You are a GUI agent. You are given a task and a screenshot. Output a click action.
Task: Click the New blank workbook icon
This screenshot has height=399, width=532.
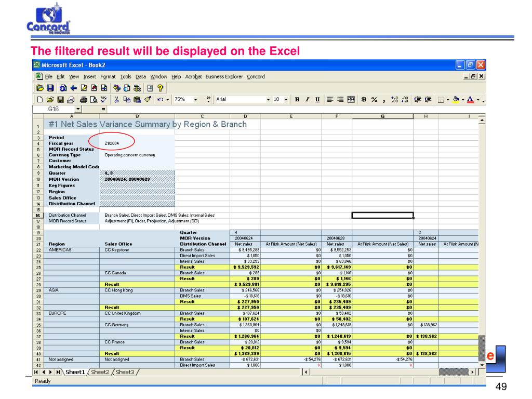[39, 99]
